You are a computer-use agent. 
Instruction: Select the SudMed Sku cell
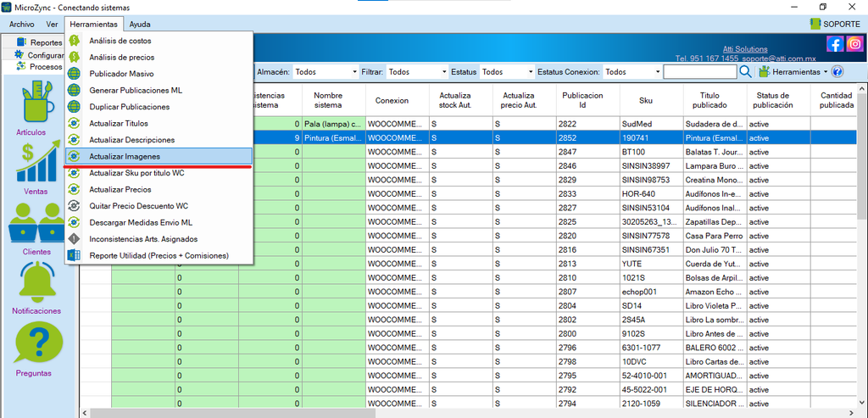pyautogui.click(x=652, y=124)
